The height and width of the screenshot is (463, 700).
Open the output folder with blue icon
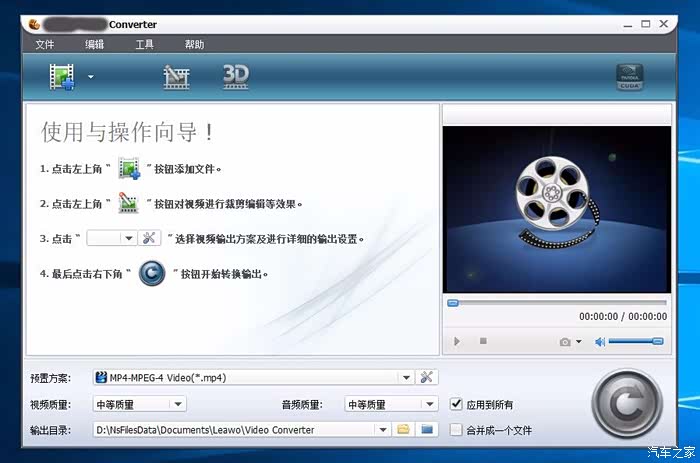[427, 430]
